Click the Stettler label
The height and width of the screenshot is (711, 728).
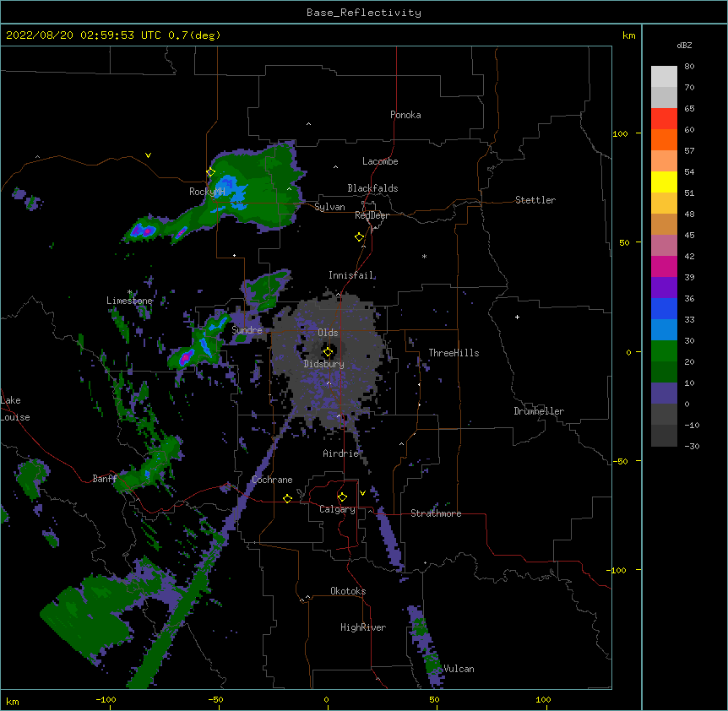tap(535, 200)
